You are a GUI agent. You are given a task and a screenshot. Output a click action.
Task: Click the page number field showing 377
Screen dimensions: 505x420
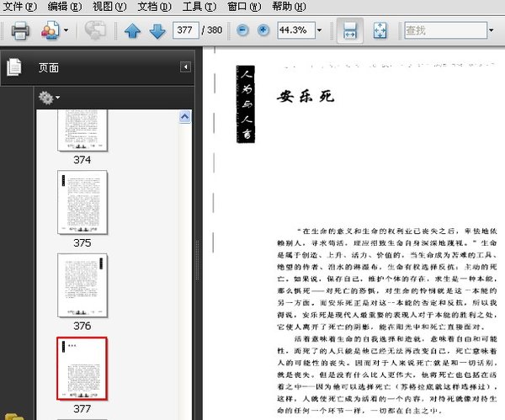(x=186, y=30)
